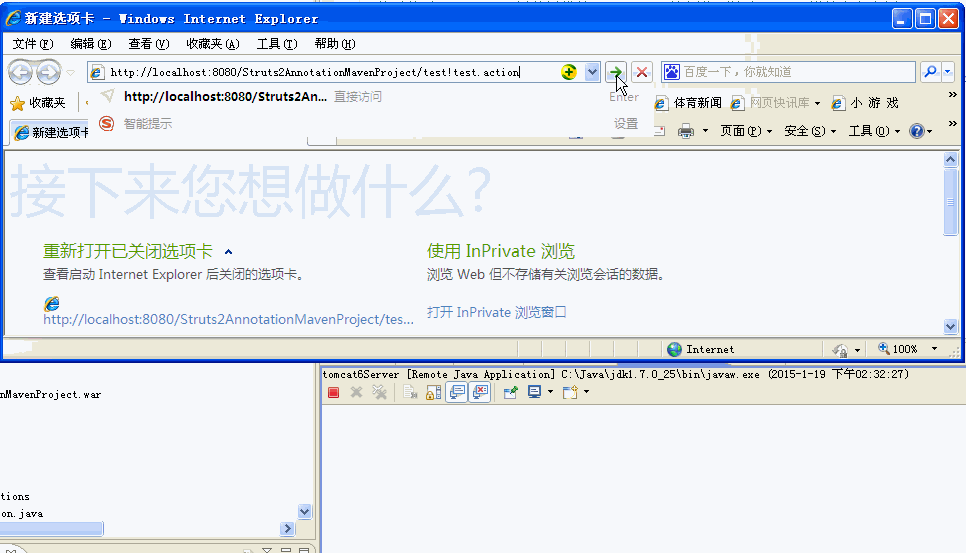Open the 编辑(E) menu
The height and width of the screenshot is (553, 966).
(91, 44)
